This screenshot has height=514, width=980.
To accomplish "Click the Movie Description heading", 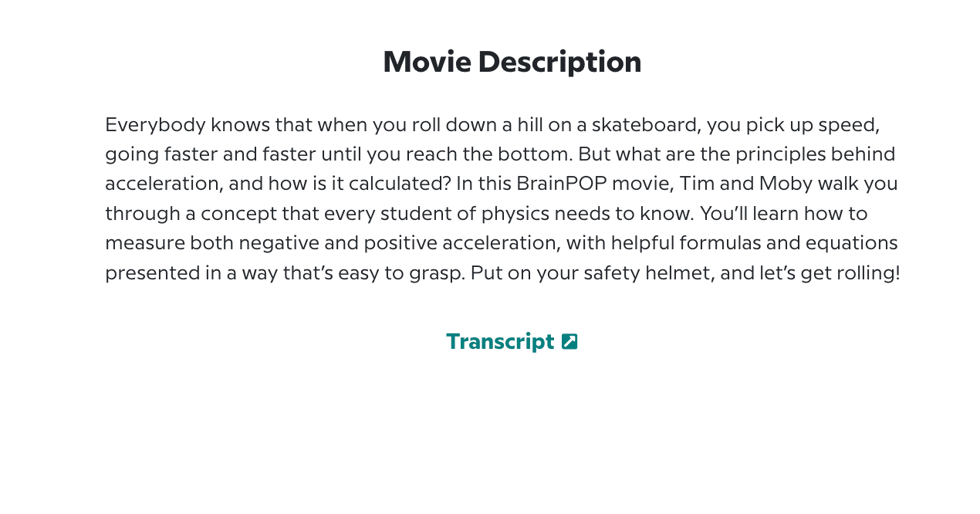I will pyautogui.click(x=512, y=62).
